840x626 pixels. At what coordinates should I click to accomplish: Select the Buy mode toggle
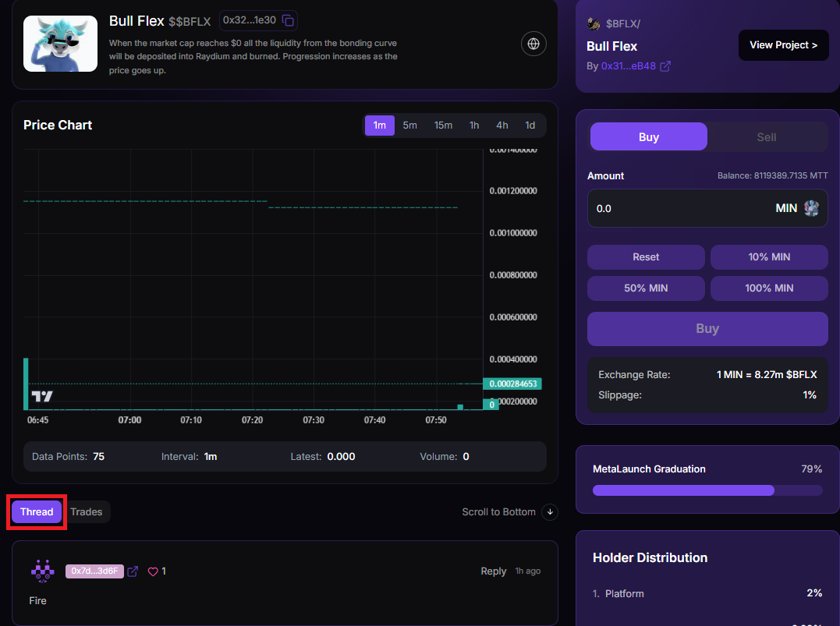tap(648, 137)
